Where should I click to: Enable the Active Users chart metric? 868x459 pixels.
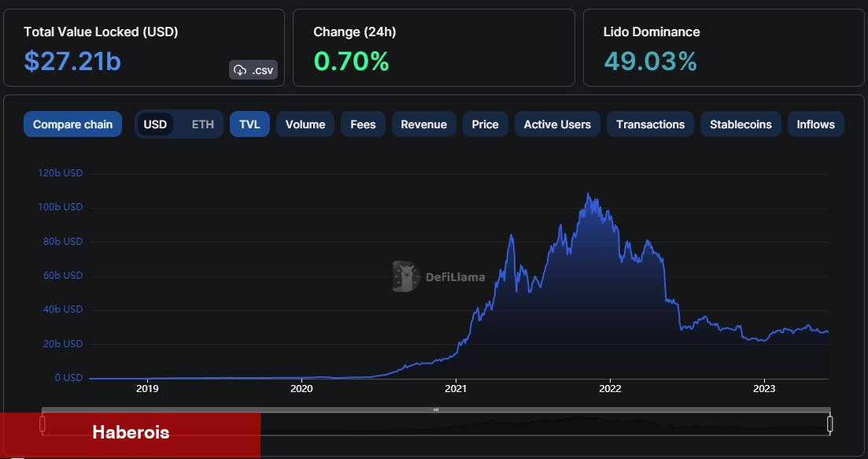click(557, 124)
